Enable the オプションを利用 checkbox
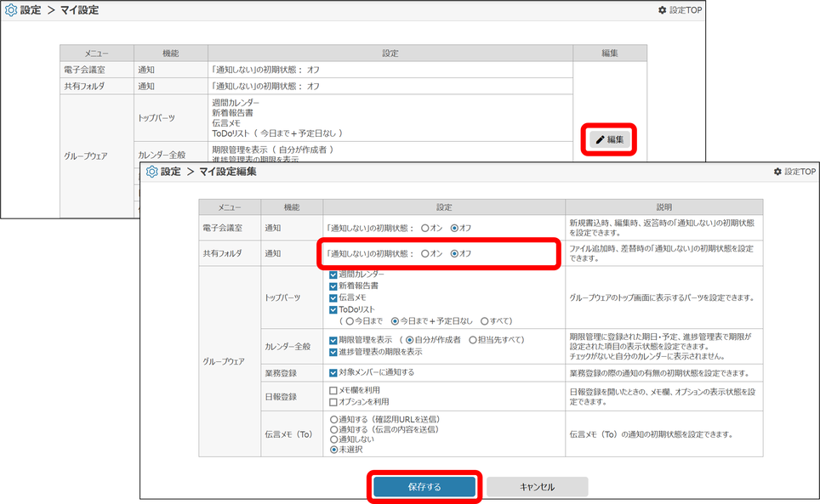Image resolution: width=820 pixels, height=504 pixels. click(x=333, y=402)
